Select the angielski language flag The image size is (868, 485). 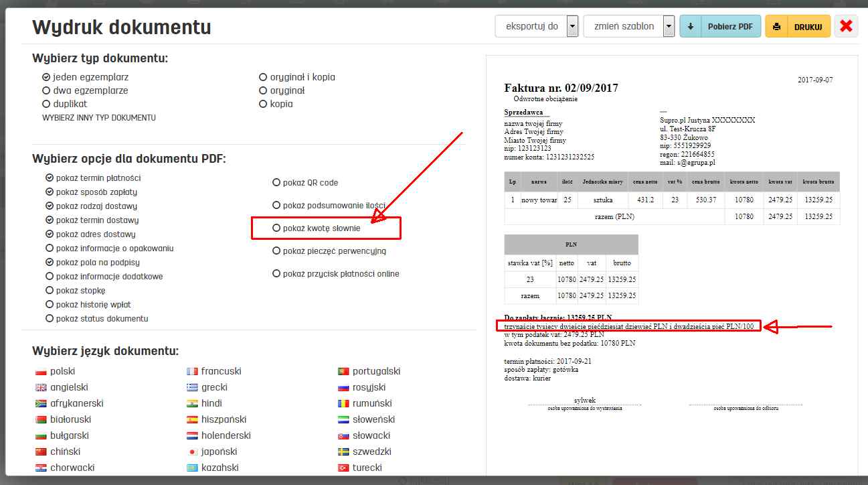click(39, 387)
